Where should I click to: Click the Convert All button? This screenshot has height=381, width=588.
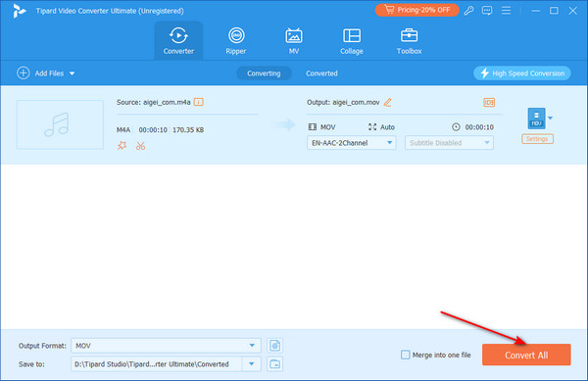coord(526,355)
